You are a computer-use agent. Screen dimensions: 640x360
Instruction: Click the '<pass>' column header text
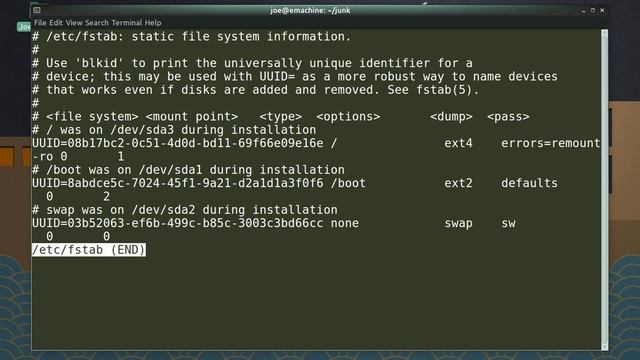coord(508,116)
